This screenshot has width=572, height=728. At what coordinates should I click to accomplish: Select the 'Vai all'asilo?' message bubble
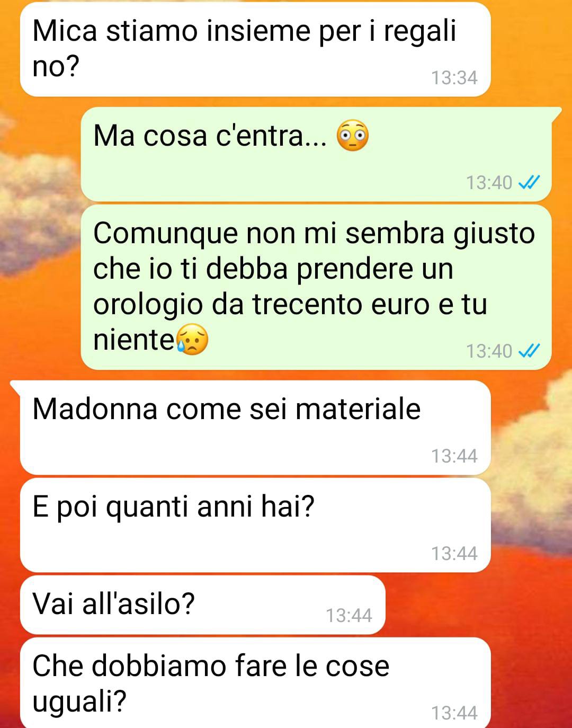pos(202,605)
